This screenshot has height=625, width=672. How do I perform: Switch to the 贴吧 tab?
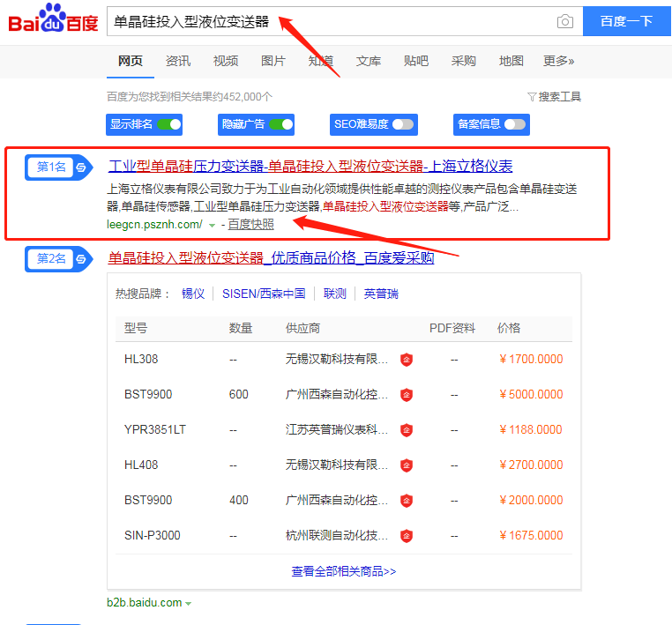click(415, 61)
